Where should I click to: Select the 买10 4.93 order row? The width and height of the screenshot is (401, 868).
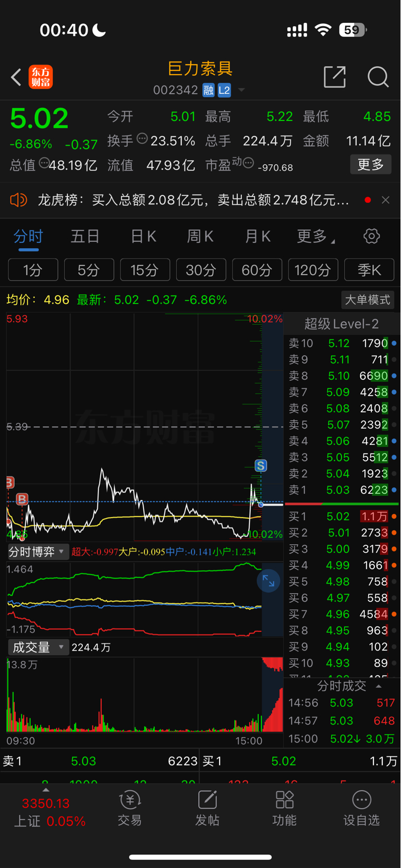tap(342, 663)
